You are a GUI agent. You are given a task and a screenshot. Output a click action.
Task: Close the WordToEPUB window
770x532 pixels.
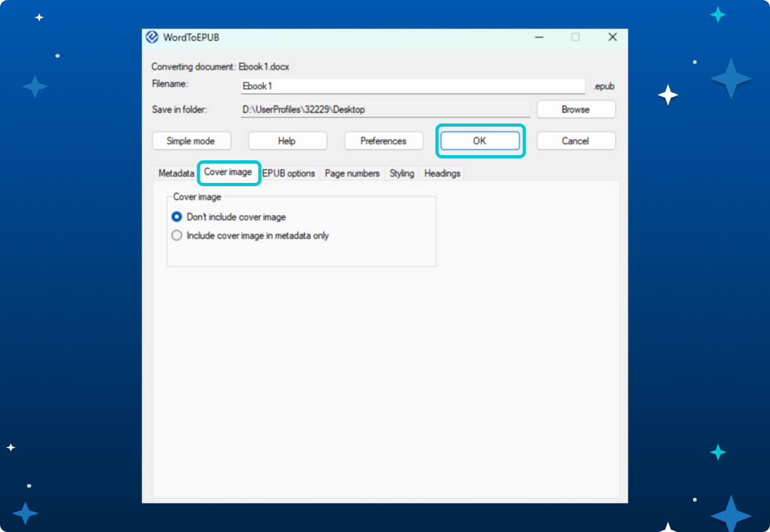pyautogui.click(x=612, y=37)
